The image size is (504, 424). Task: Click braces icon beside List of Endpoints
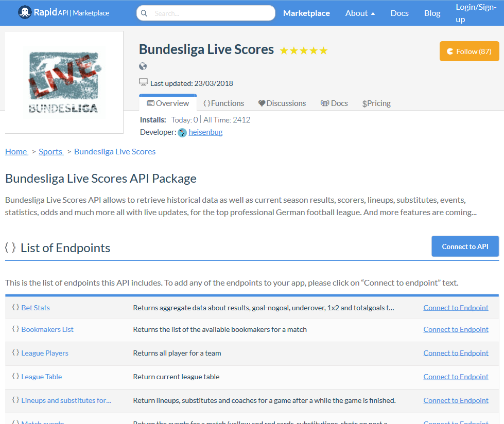[10, 248]
